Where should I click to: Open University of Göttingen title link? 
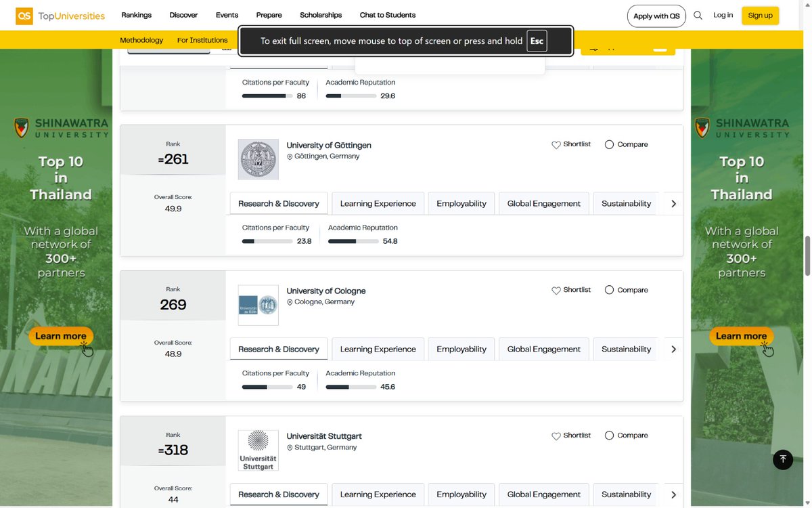tap(329, 146)
